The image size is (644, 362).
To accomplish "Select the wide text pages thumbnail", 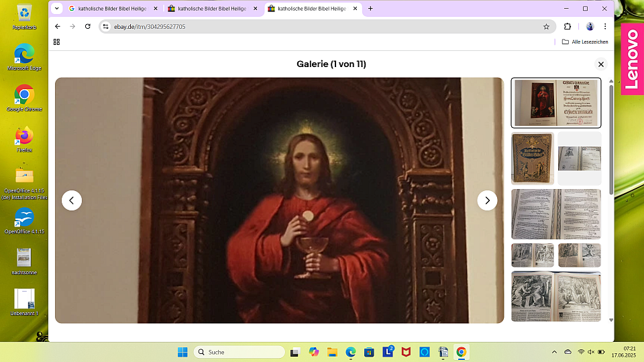I will pyautogui.click(x=556, y=215).
